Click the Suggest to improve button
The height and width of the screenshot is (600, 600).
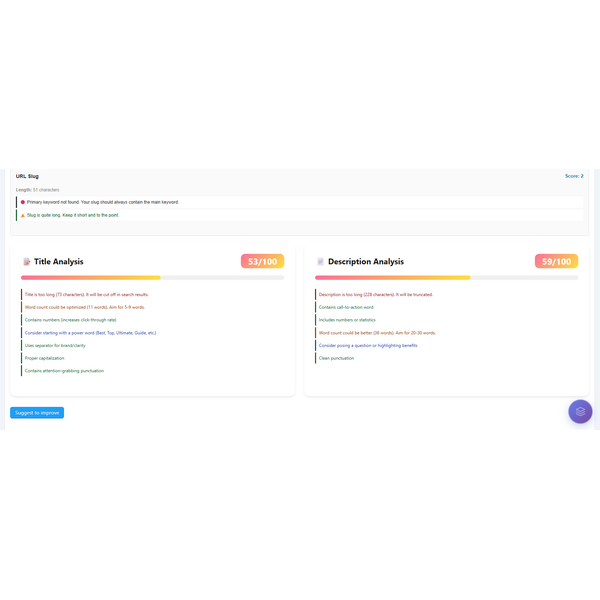click(x=37, y=412)
